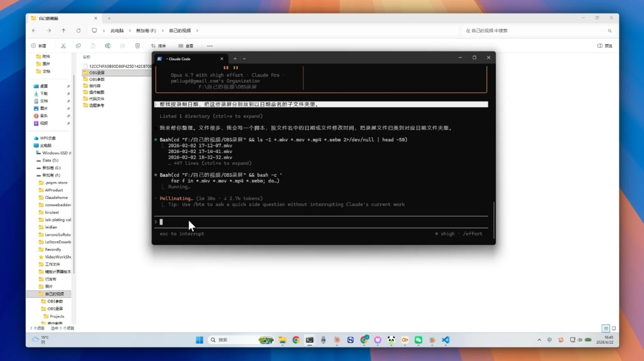Open 下载 in quick access

[x=44, y=94]
